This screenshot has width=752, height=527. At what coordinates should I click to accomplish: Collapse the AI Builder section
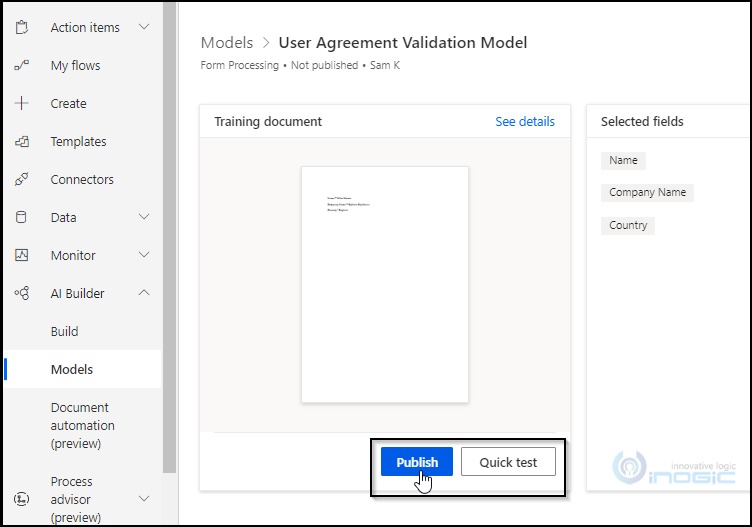[x=144, y=293]
